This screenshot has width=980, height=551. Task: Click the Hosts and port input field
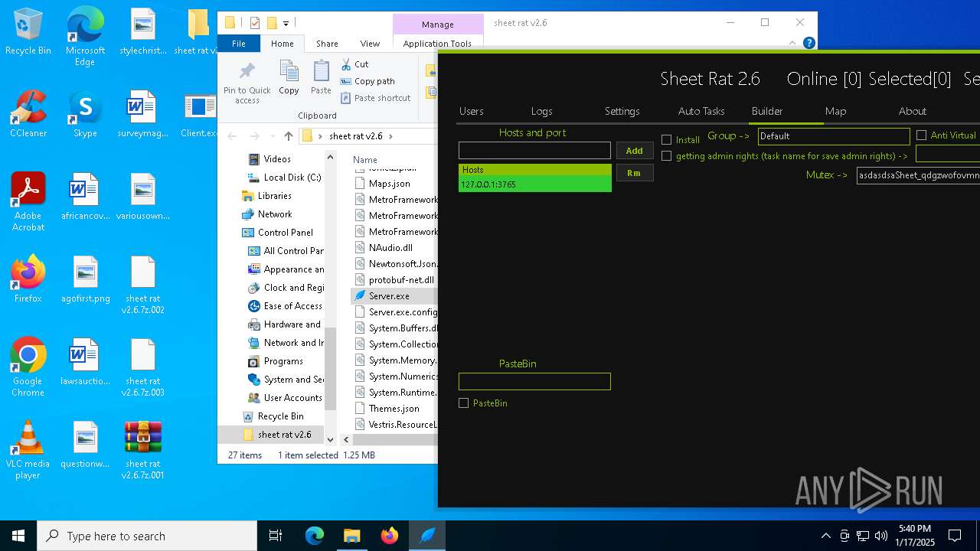pos(534,151)
